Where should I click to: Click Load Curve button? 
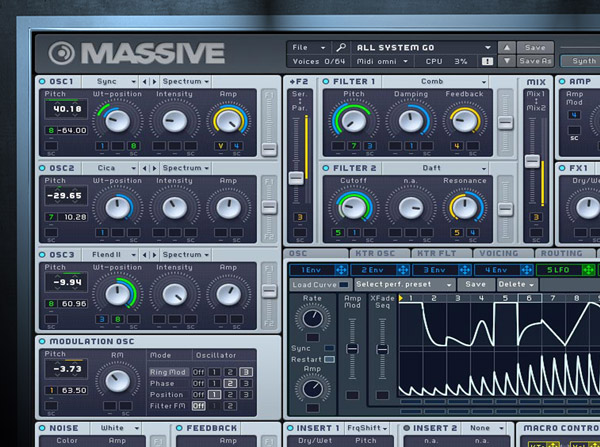(321, 285)
